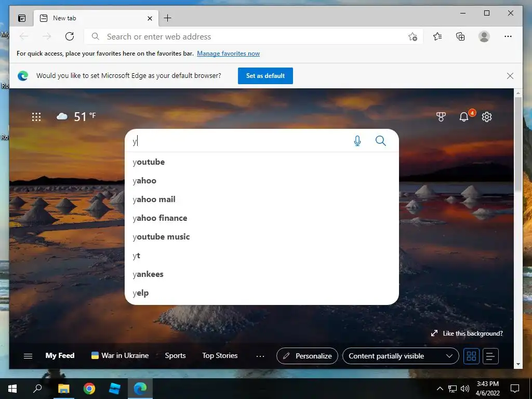The width and height of the screenshot is (532, 399).
Task: Open the feed hamburger menu
Action: point(28,356)
